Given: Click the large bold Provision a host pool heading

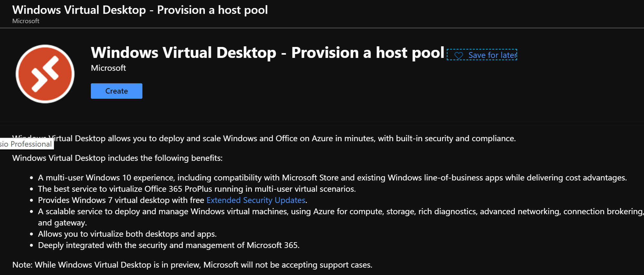Looking at the screenshot, I should pyautogui.click(x=267, y=53).
